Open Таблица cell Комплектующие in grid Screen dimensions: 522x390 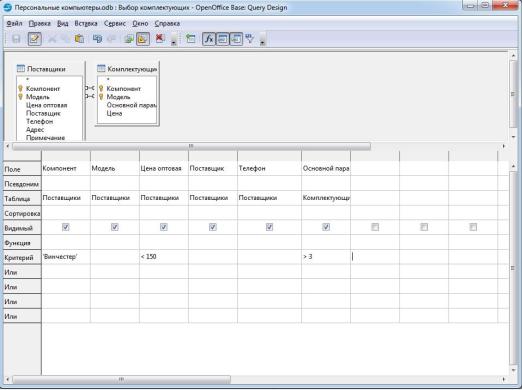[x=326, y=198]
